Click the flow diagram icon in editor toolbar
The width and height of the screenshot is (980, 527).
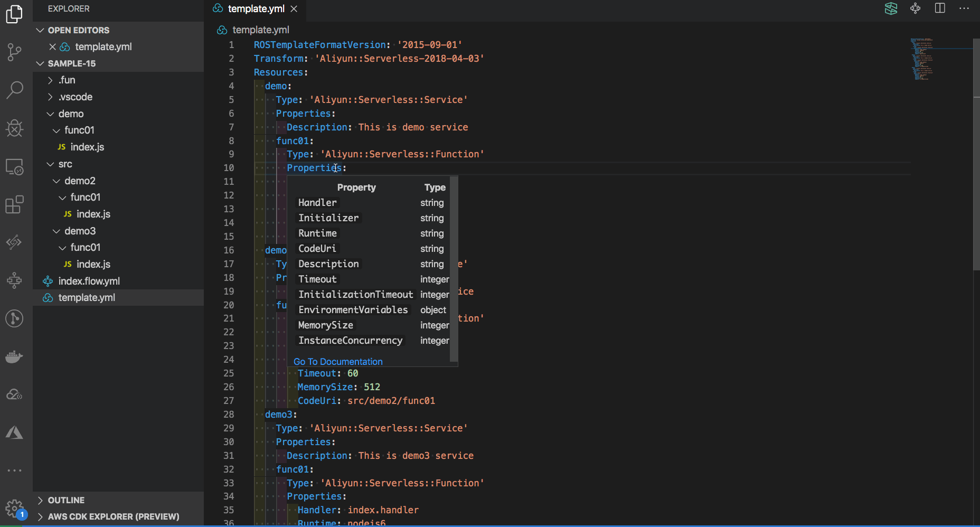[916, 8]
